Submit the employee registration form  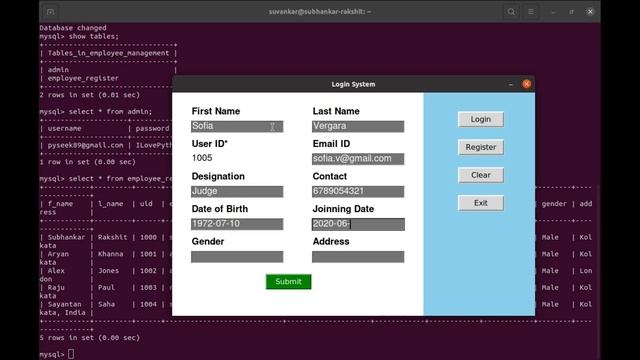point(288,282)
